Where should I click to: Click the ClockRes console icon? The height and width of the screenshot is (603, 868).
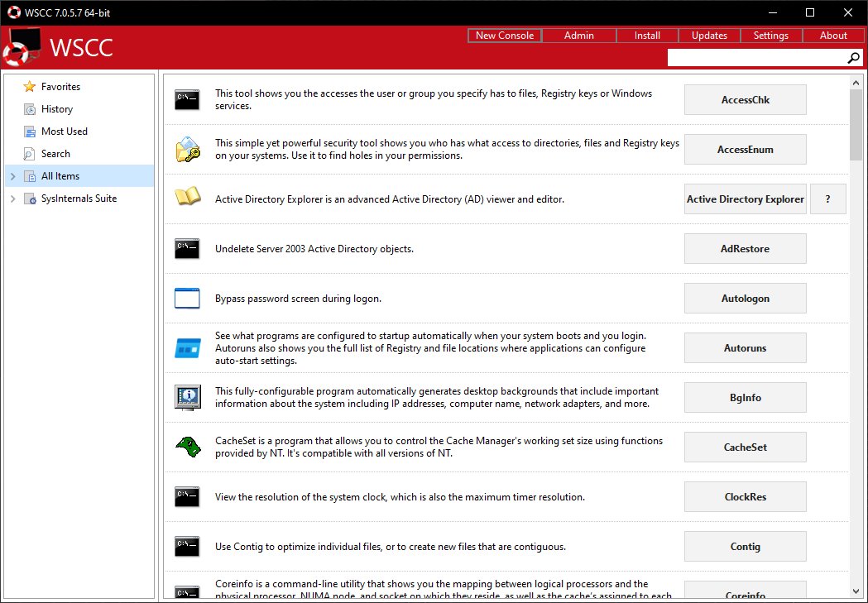point(187,497)
